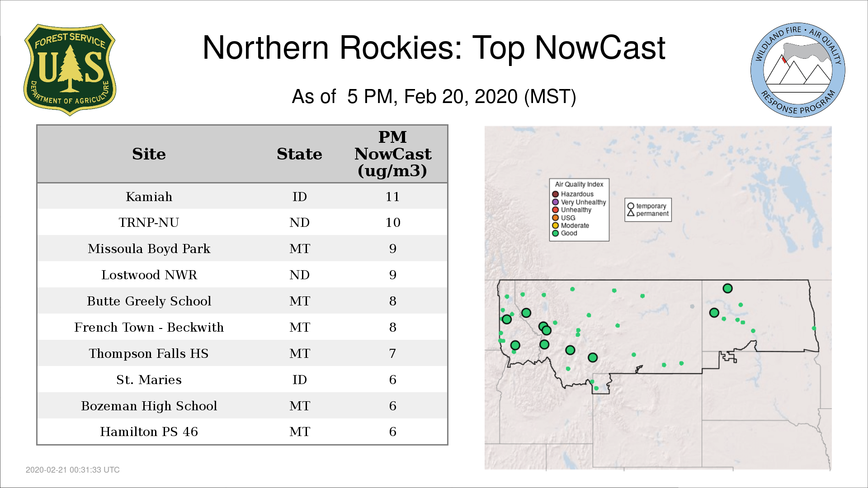868x488 pixels.
Task: Click the northernmost large green marker in North Dakota
Action: pyautogui.click(x=727, y=288)
